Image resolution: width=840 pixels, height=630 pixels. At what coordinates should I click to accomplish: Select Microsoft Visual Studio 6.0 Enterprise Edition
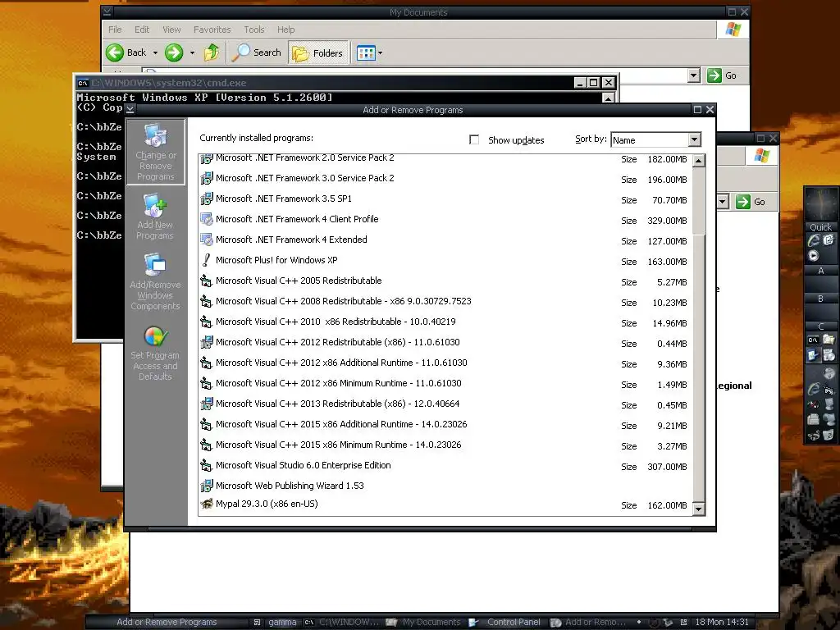pyautogui.click(x=445, y=466)
